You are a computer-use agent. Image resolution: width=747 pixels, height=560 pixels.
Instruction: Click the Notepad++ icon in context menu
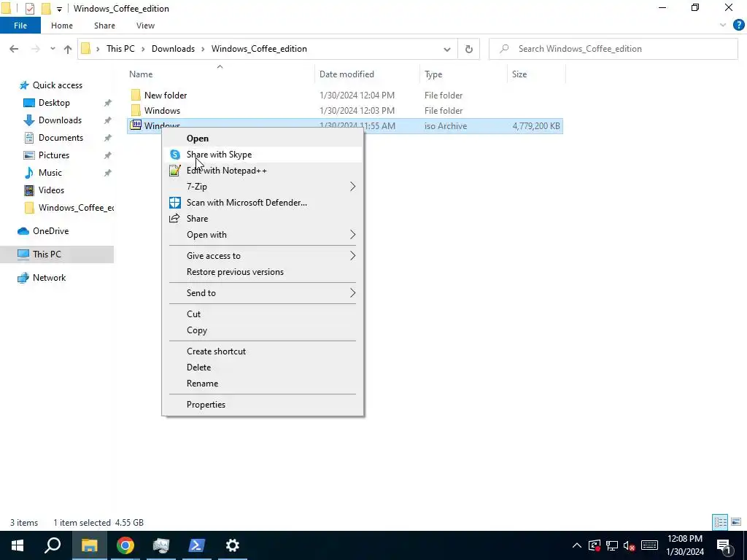tap(175, 171)
